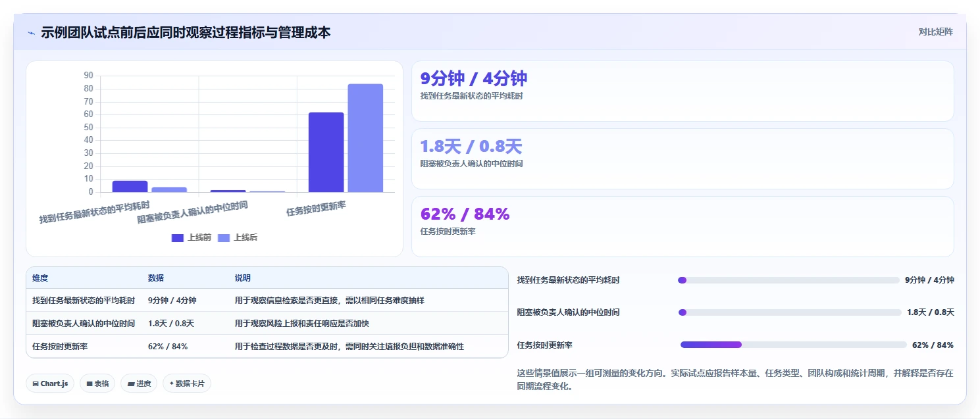980x419 pixels.
Task: Click the 对比矩阵 label in header
Action: [x=935, y=32]
